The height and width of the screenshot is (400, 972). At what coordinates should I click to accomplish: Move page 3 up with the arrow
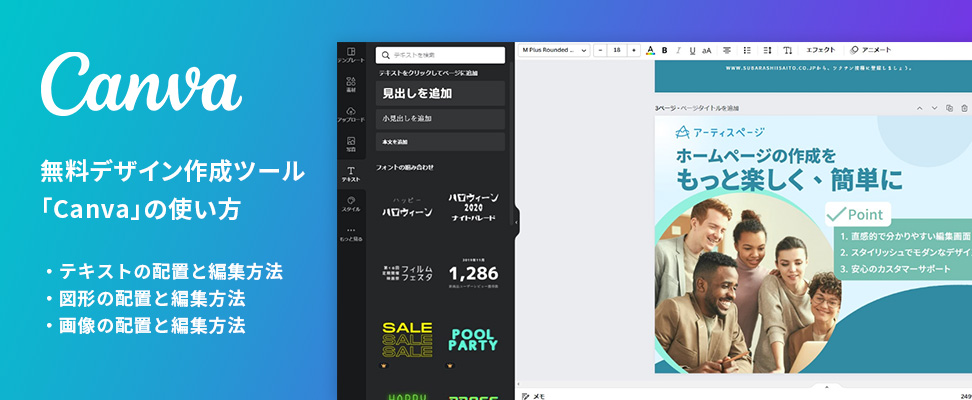(x=919, y=108)
